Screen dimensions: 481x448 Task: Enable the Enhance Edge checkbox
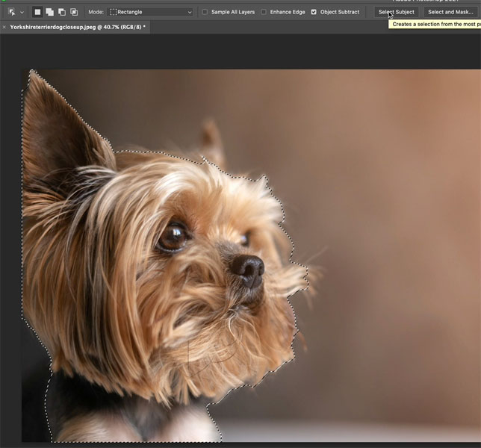click(264, 12)
